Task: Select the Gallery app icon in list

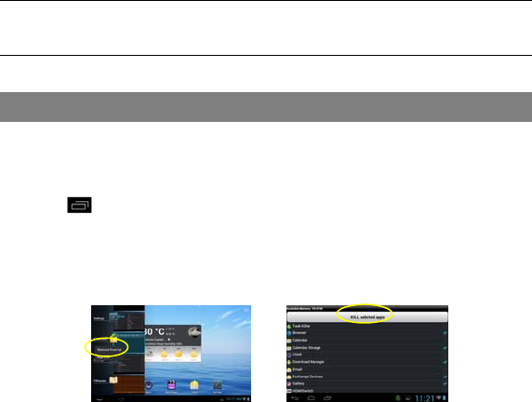Action: tap(289, 383)
